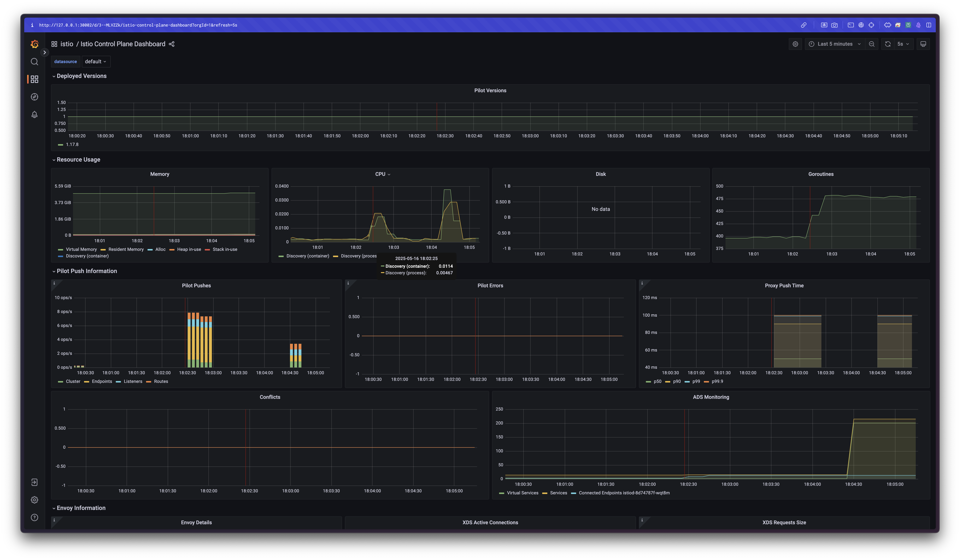Click Routes legend color swatch in Pilot Pushes
The width and height of the screenshot is (960, 560).
[149, 382]
